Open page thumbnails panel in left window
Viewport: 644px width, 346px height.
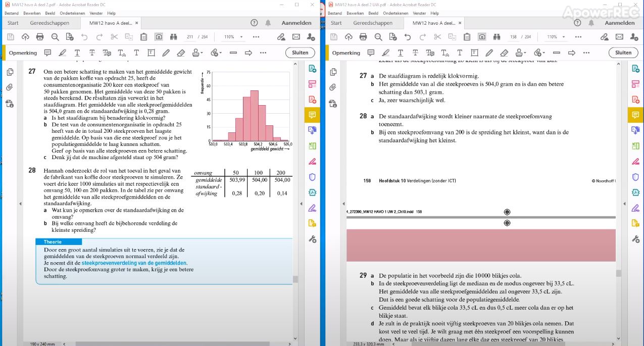[10, 72]
